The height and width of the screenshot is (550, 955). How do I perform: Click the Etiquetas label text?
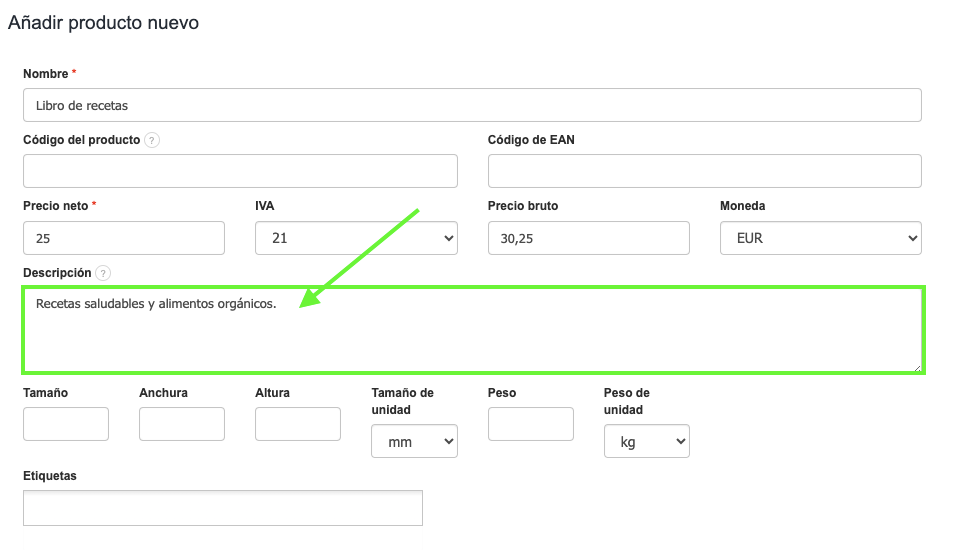pos(50,476)
